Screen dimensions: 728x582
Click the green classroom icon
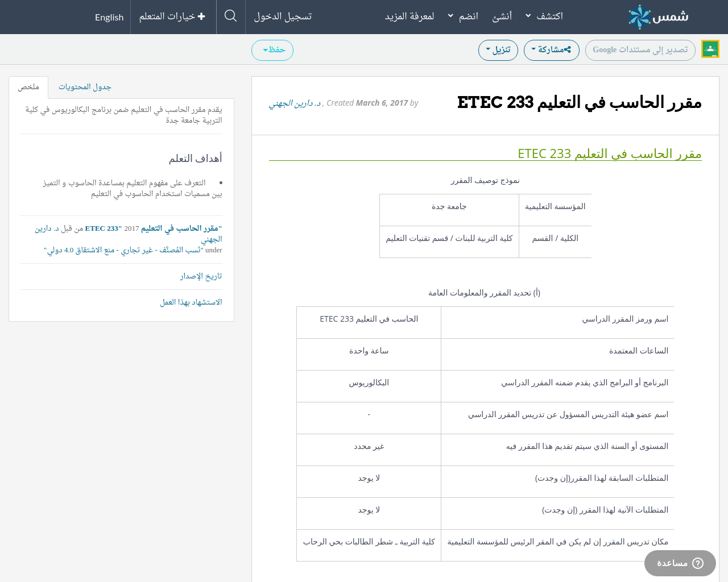710,49
